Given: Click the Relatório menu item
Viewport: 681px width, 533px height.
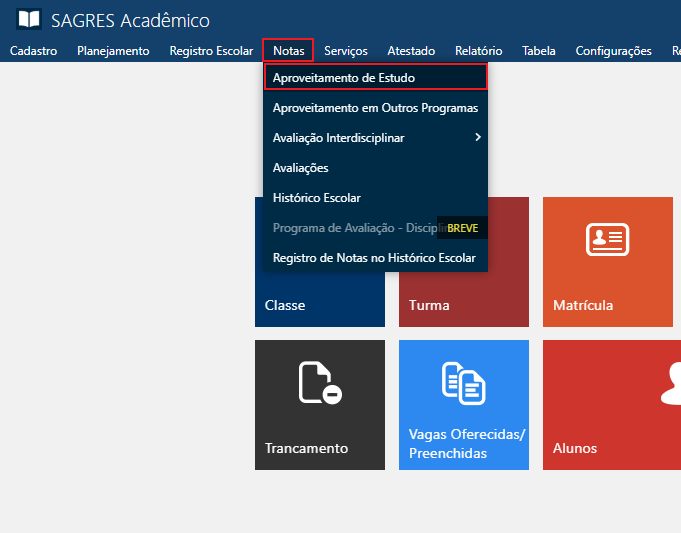Looking at the screenshot, I should pyautogui.click(x=478, y=51).
